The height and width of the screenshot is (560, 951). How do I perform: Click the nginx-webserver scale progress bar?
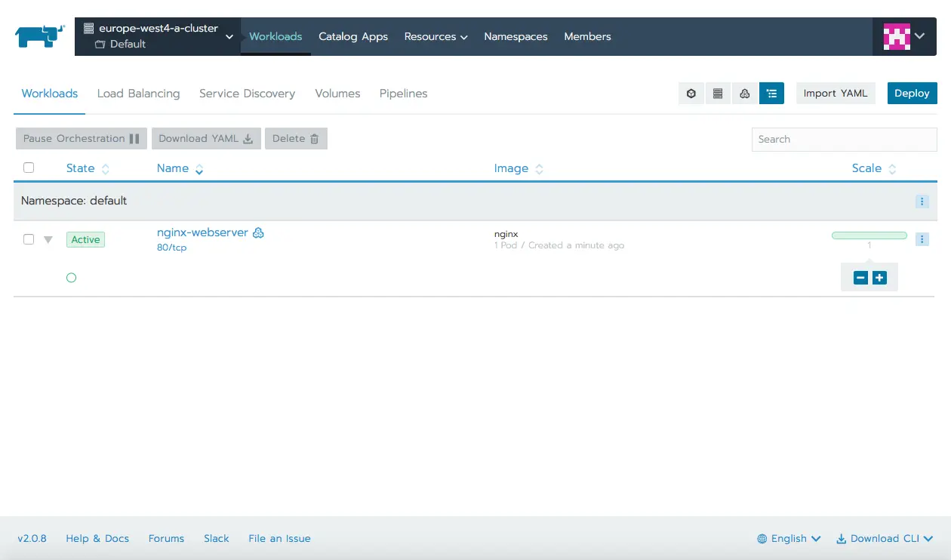(869, 235)
